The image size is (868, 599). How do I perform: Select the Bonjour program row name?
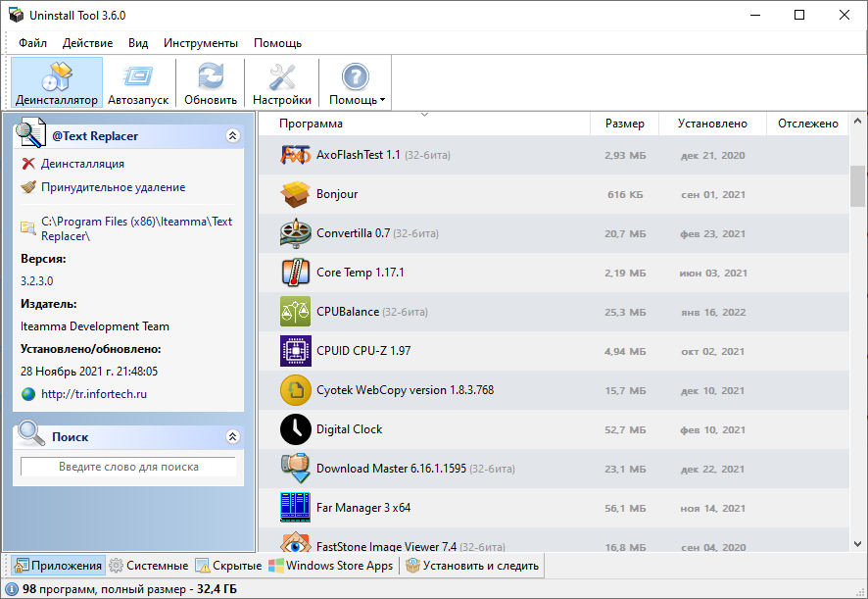tap(337, 194)
